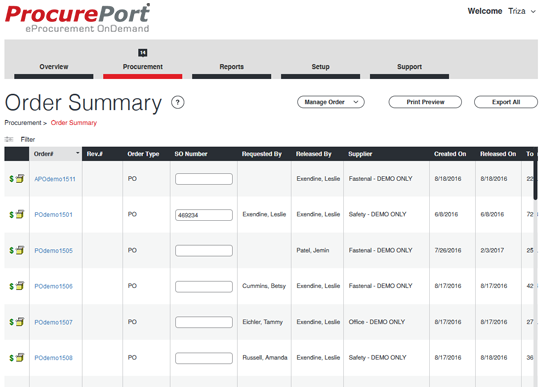Open order POdemo1507
This screenshot has height=387, width=543.
click(x=54, y=322)
